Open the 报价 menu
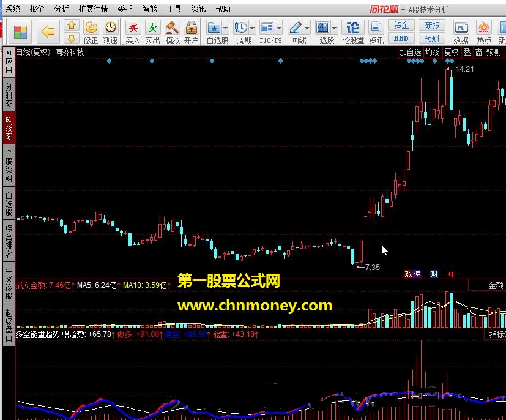Screen dimensions: 506x420 pos(37,9)
